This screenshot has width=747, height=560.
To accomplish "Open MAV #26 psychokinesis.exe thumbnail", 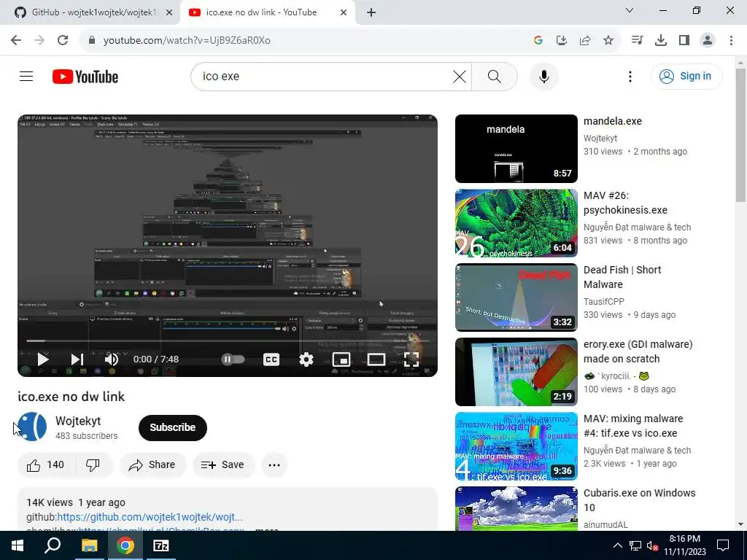I will click(516, 223).
